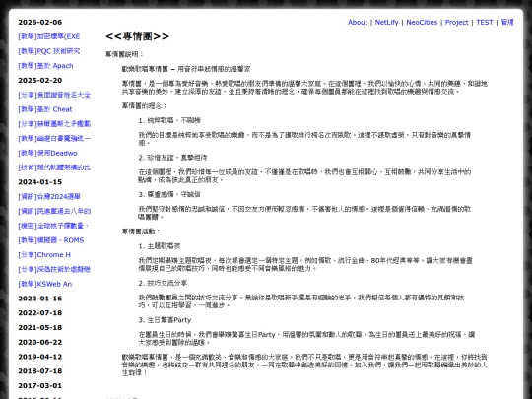Open the [教學]KSWeb An post
Viewport: 532px width, 399px height.
[44, 284]
